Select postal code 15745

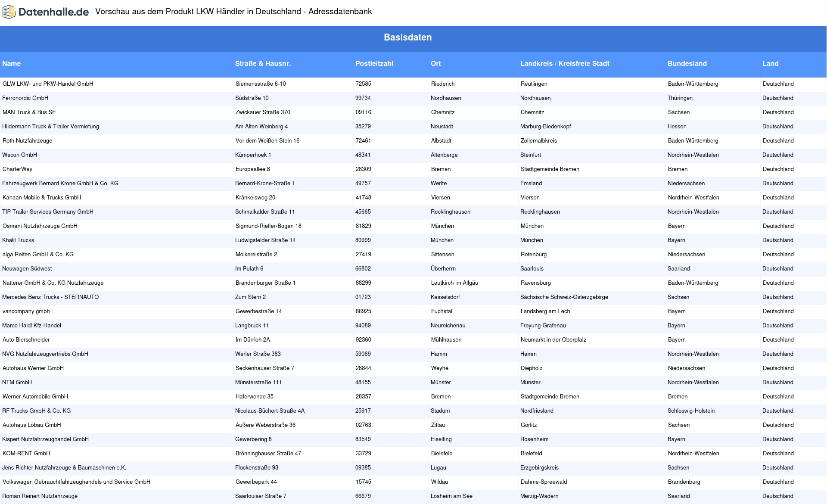pos(364,482)
